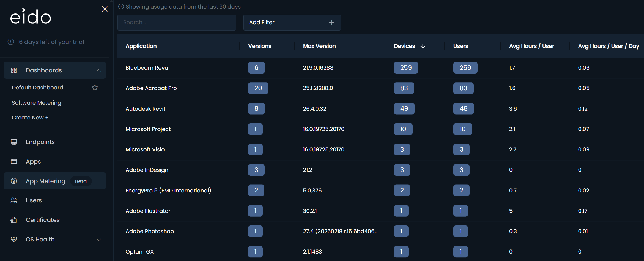The width and height of the screenshot is (644, 261).
Task: Open the Users sidebar page
Action: tap(34, 200)
